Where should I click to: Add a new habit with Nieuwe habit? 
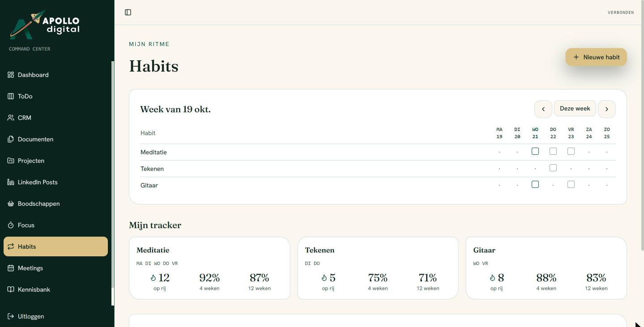click(596, 57)
